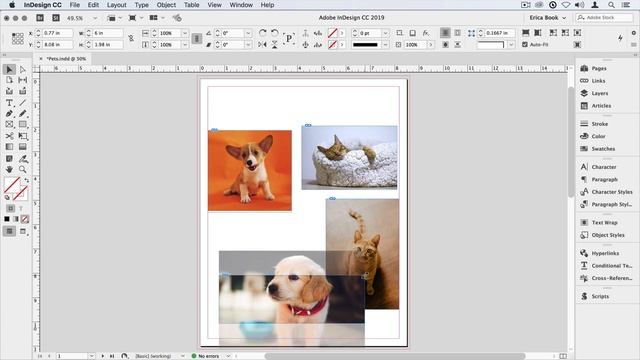The image size is (640, 360).
Task: Toggle constrain proportions for width and height
Action: (131, 38)
